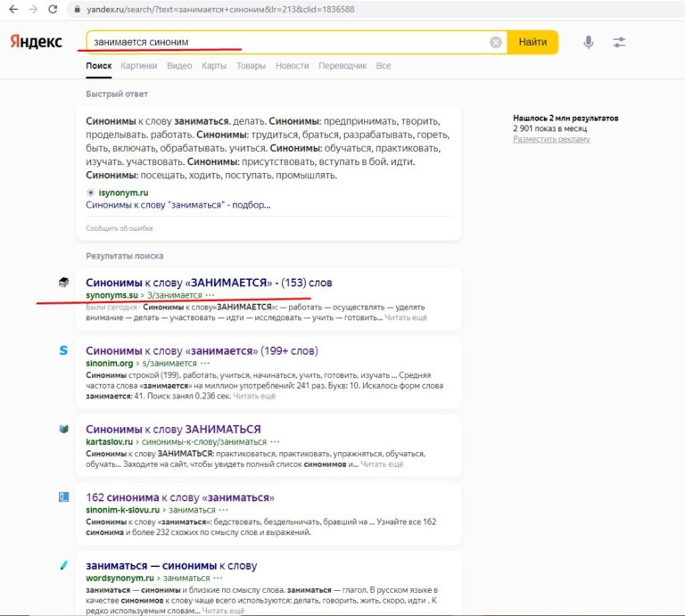Open search settings sliders icon
Viewport: 685px width, 616px height.
click(619, 43)
